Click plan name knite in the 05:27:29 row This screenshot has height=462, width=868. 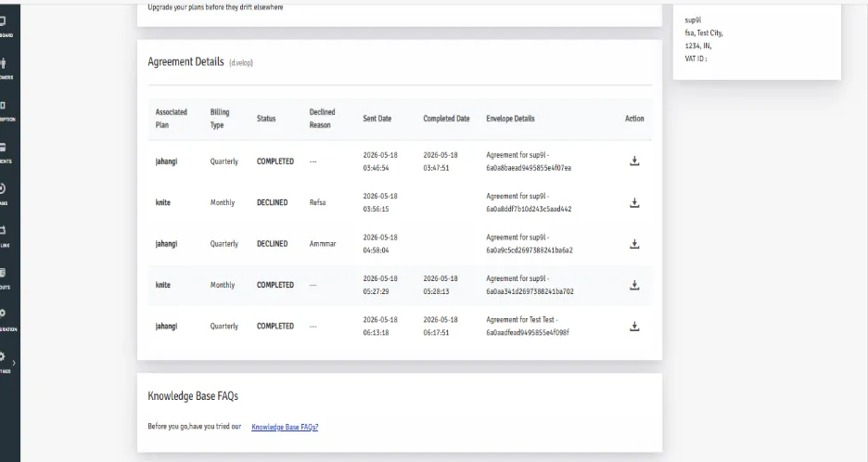(163, 285)
